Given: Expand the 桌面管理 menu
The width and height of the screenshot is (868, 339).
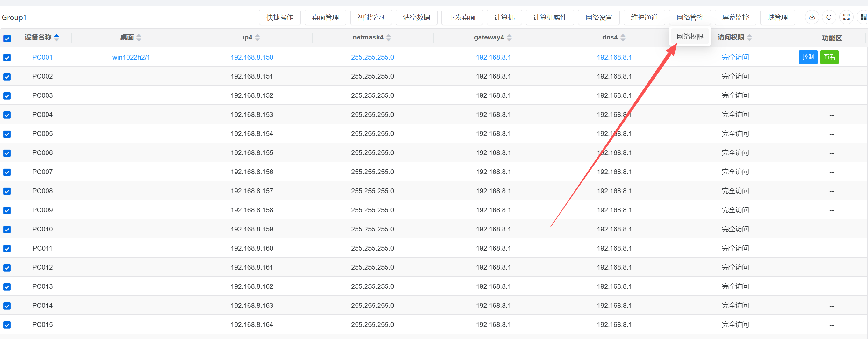Looking at the screenshot, I should coord(325,17).
